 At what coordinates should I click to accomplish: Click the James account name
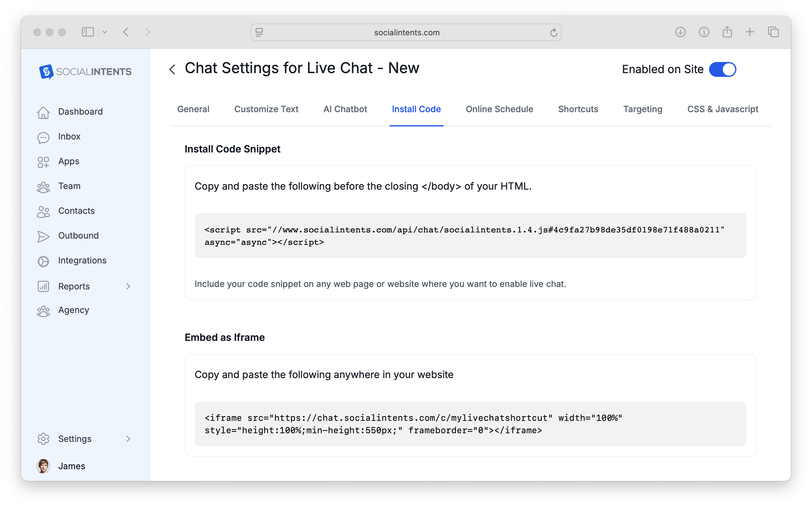pyautogui.click(x=72, y=466)
